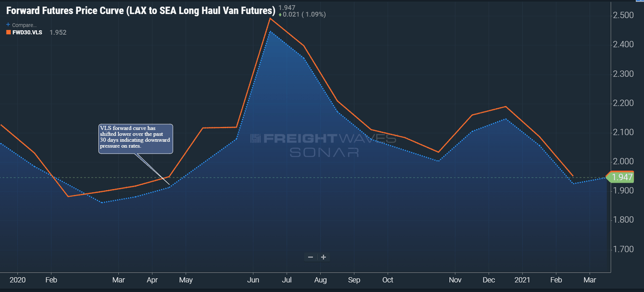
Task: Click the Nov label on time axis
Action: [x=455, y=280]
